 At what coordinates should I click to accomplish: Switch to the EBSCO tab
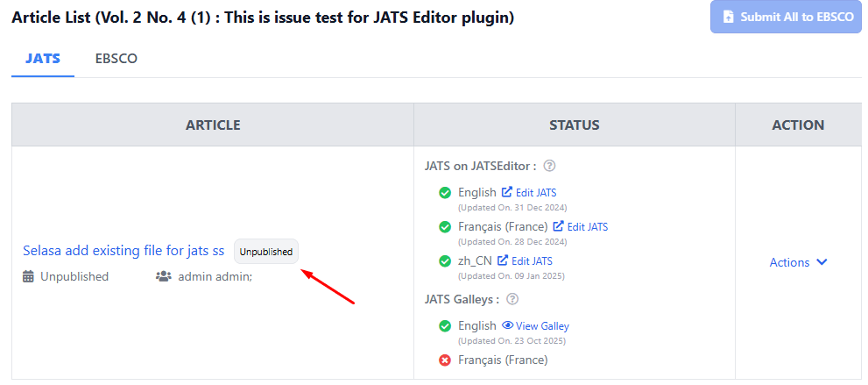116,59
